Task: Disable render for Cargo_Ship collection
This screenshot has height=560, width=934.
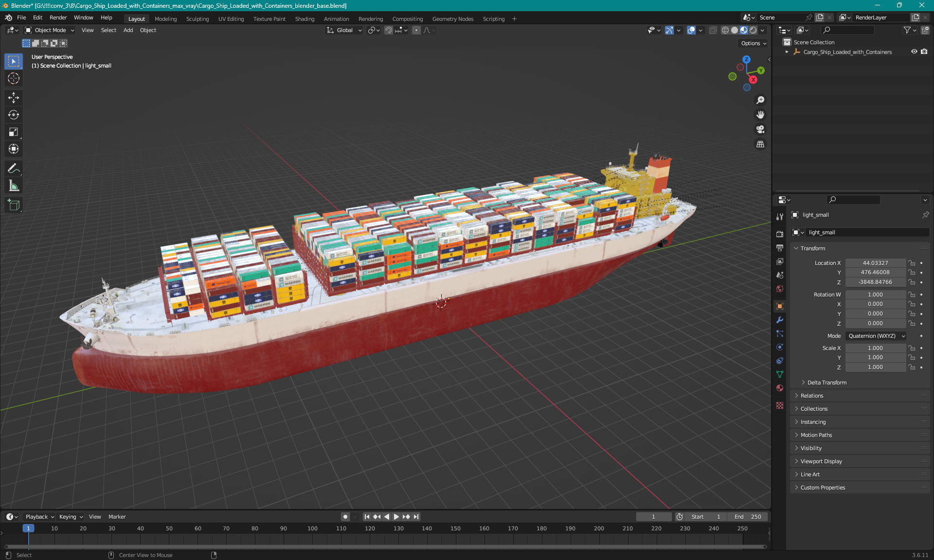Action: [x=924, y=52]
